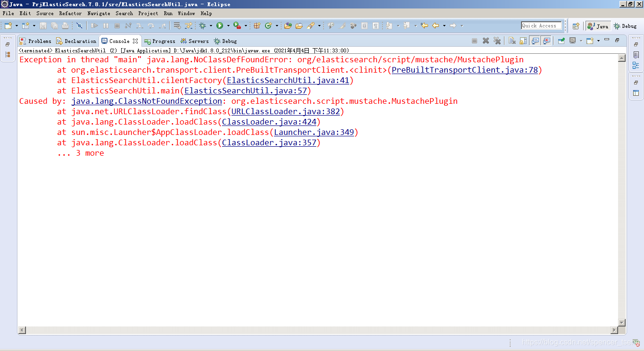This screenshot has width=644, height=351.
Task: Open the Refactor menu
Action: [x=70, y=13]
